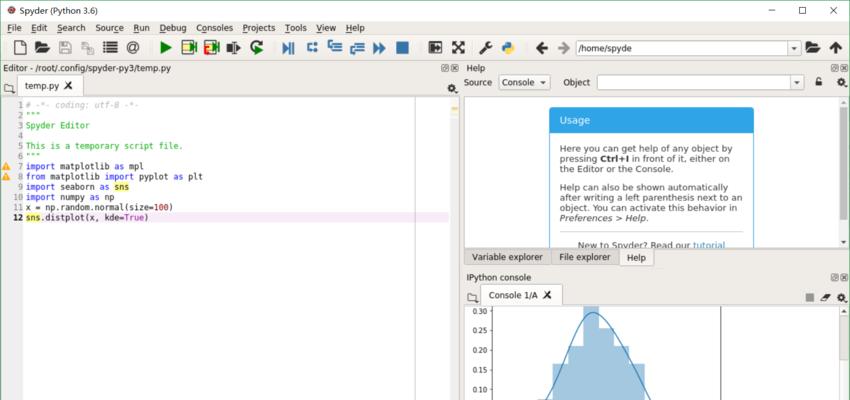The height and width of the screenshot is (400, 850).
Task: Browse for a working directory
Action: click(x=812, y=48)
